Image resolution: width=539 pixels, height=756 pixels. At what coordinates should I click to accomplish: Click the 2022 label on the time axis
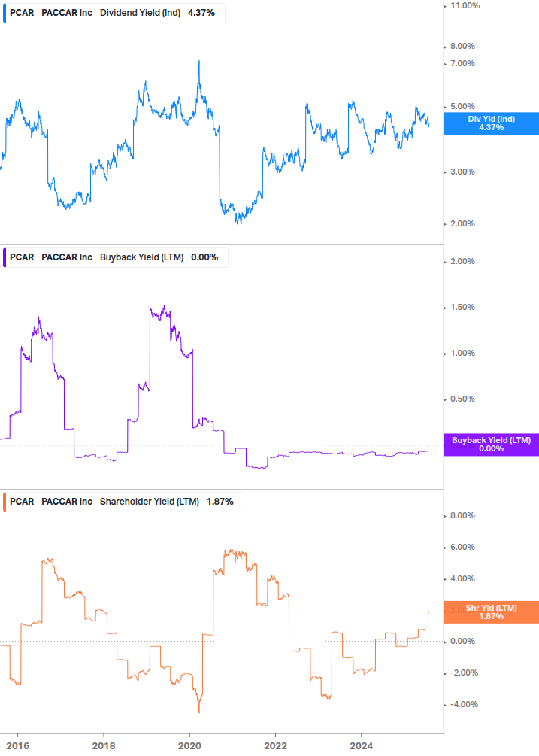click(x=275, y=746)
